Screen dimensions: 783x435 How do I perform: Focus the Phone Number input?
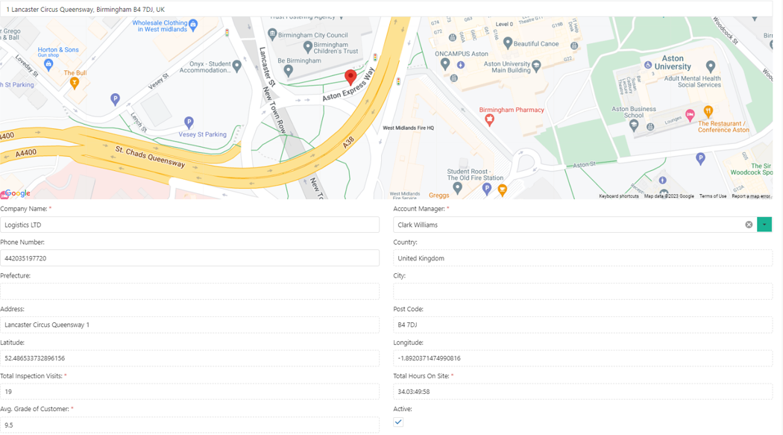point(190,258)
